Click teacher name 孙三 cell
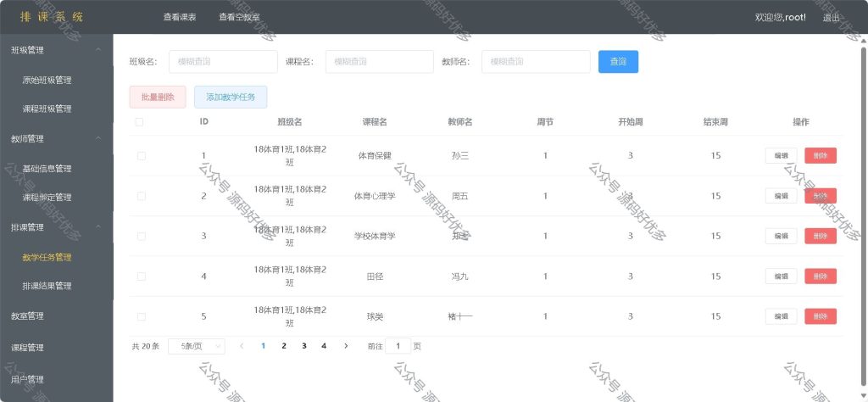This screenshot has height=402, width=868. (x=460, y=155)
